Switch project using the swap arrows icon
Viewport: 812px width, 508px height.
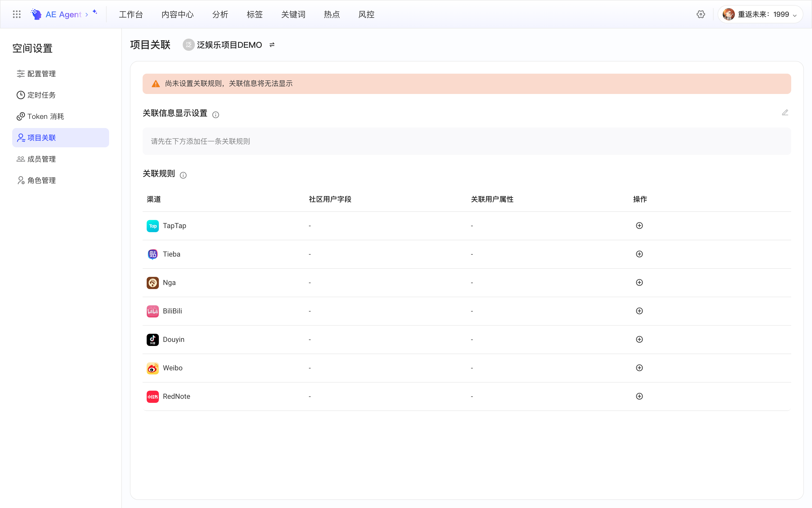272,45
